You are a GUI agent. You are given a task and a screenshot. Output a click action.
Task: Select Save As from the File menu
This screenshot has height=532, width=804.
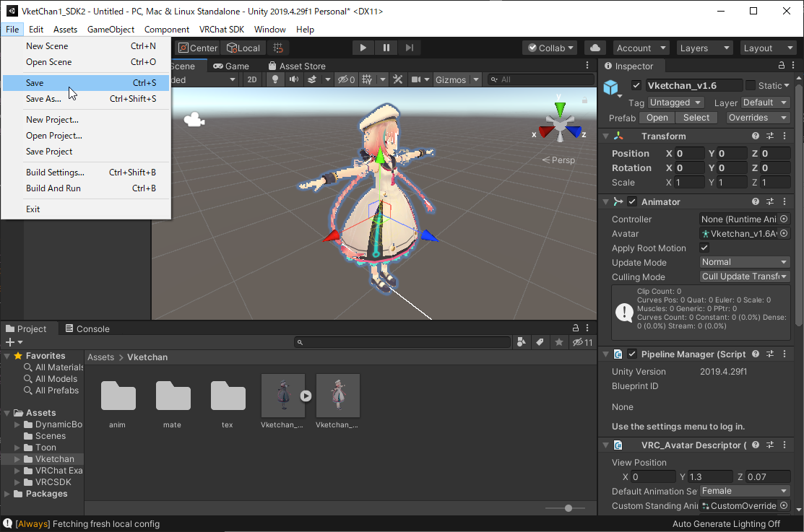click(43, 99)
